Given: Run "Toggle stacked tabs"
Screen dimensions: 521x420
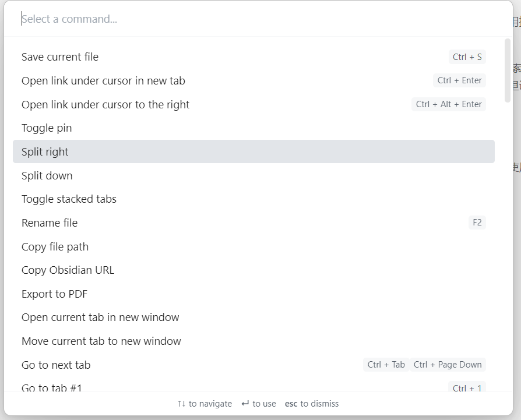Looking at the screenshot, I should (x=69, y=199).
